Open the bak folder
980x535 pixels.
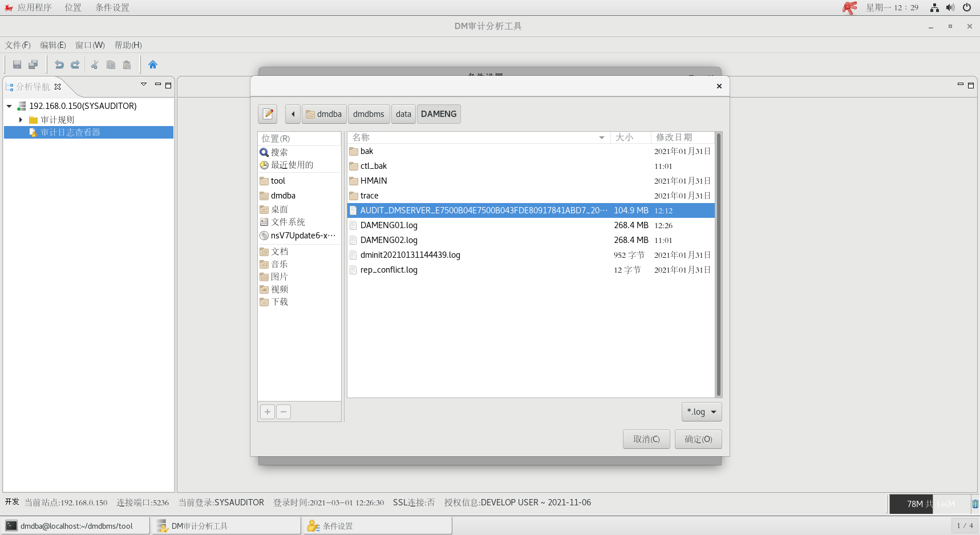click(x=531, y=151)
